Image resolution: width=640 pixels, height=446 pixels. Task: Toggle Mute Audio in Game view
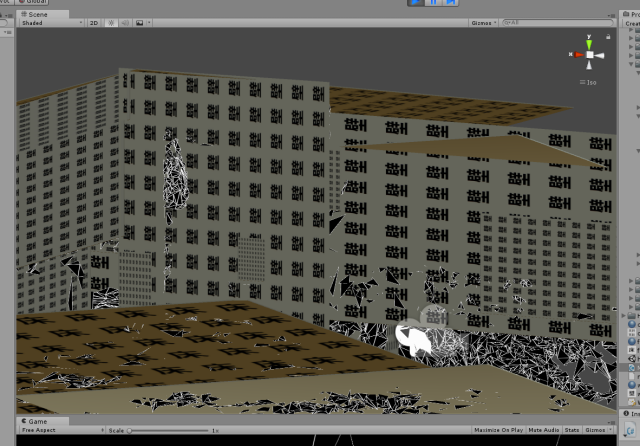click(x=544, y=430)
